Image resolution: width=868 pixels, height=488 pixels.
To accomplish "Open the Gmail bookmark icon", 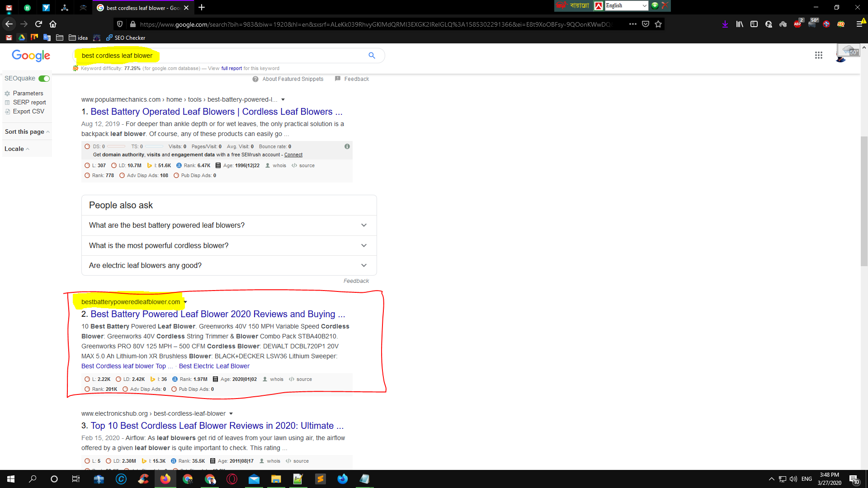I will tap(8, 38).
